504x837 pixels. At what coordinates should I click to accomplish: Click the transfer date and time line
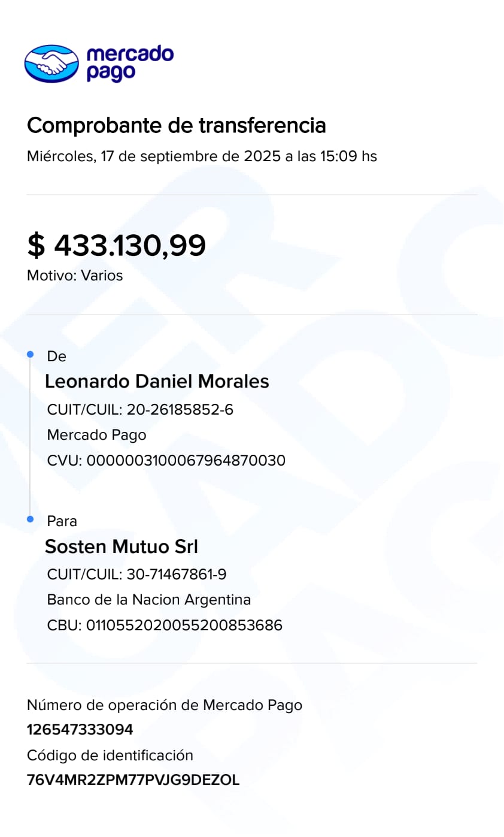point(202,156)
